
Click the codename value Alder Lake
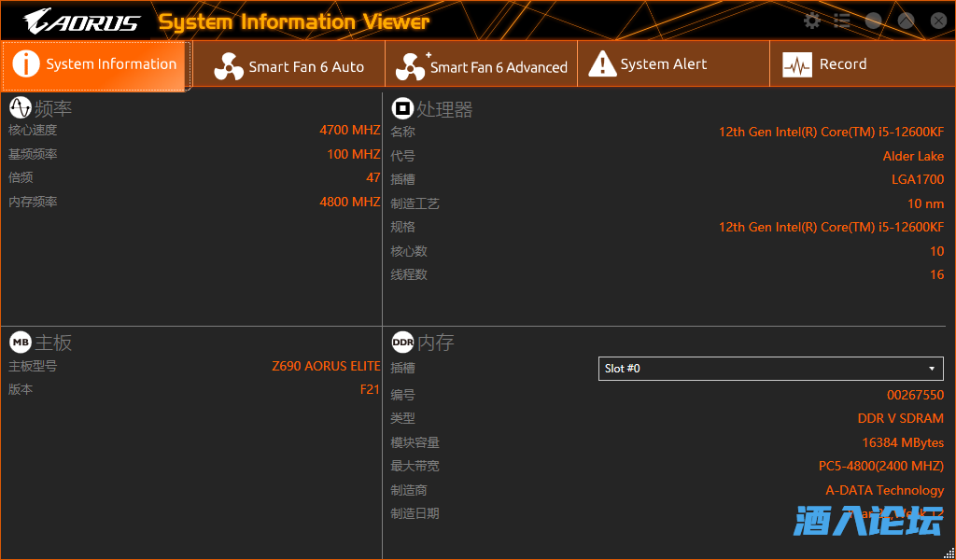click(x=913, y=156)
